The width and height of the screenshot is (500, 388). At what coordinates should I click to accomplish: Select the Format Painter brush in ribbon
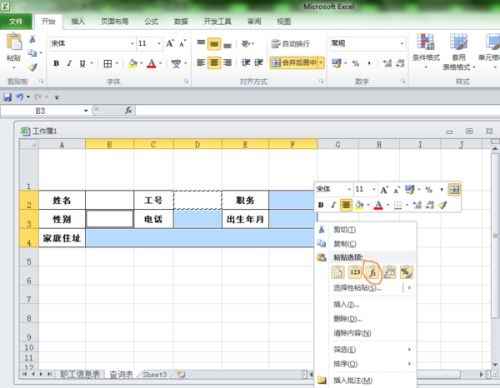[32, 67]
